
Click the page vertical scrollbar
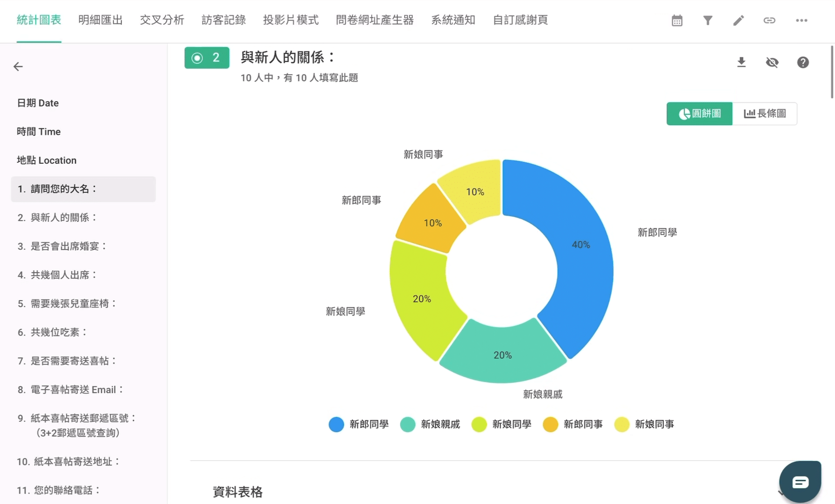[x=832, y=72]
